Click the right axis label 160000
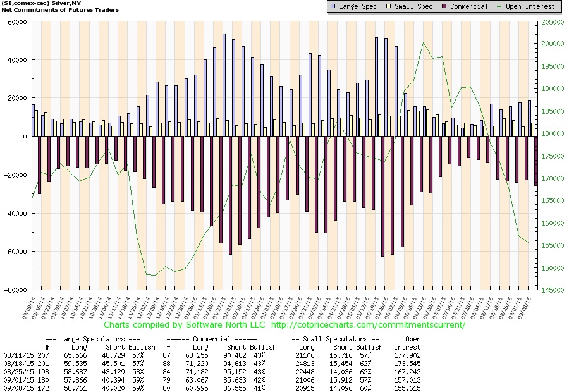Image resolution: width=569 pixels, height=392 pixels. tap(553, 224)
